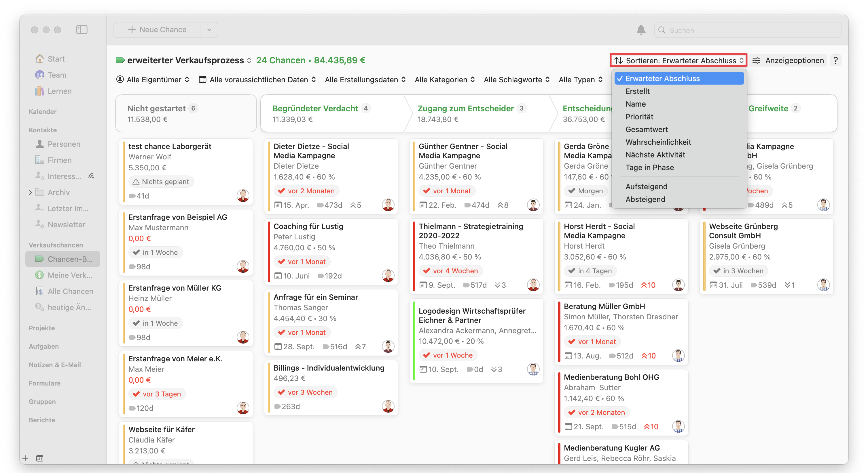The height and width of the screenshot is (473, 868).
Task: Select Gesamtwert in the sort menu
Action: [646, 129]
